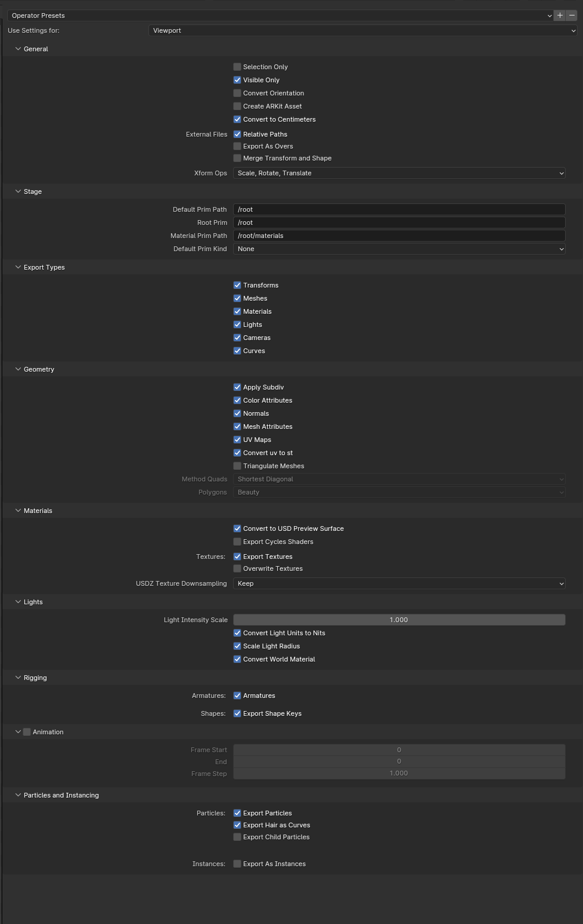The image size is (583, 924).
Task: Toggle Lights export checkbox
Action: 237,325
